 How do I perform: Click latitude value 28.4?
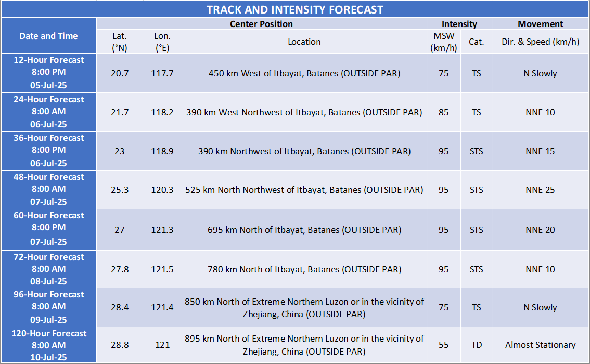click(x=120, y=307)
